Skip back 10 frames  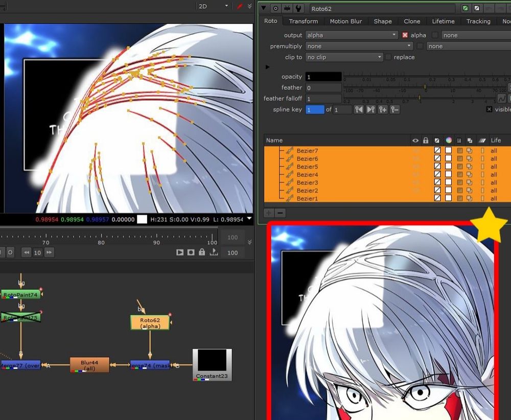point(27,252)
